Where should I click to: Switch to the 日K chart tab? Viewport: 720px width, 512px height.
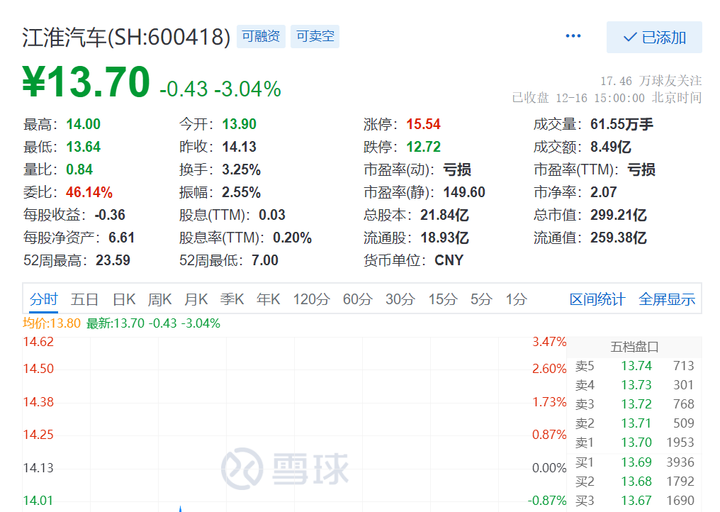(124, 299)
